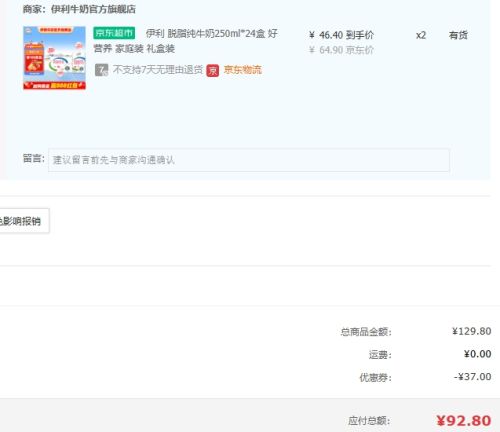The height and width of the screenshot is (432, 500).
Task: Click the red 京 logistics icon
Action: click(x=213, y=70)
